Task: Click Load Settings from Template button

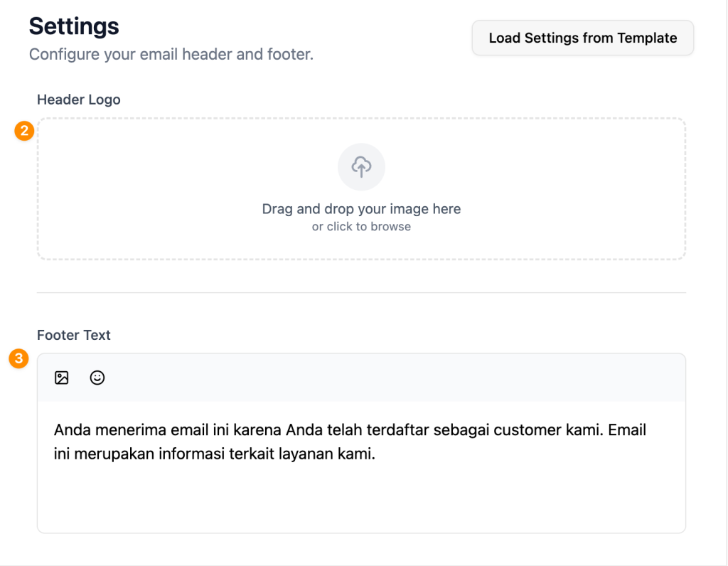Action: (582, 38)
